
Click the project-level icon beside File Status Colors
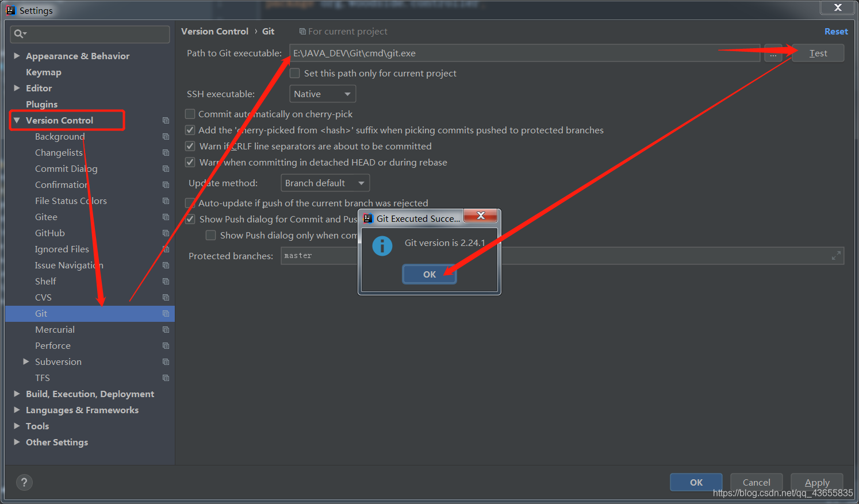[x=166, y=201]
